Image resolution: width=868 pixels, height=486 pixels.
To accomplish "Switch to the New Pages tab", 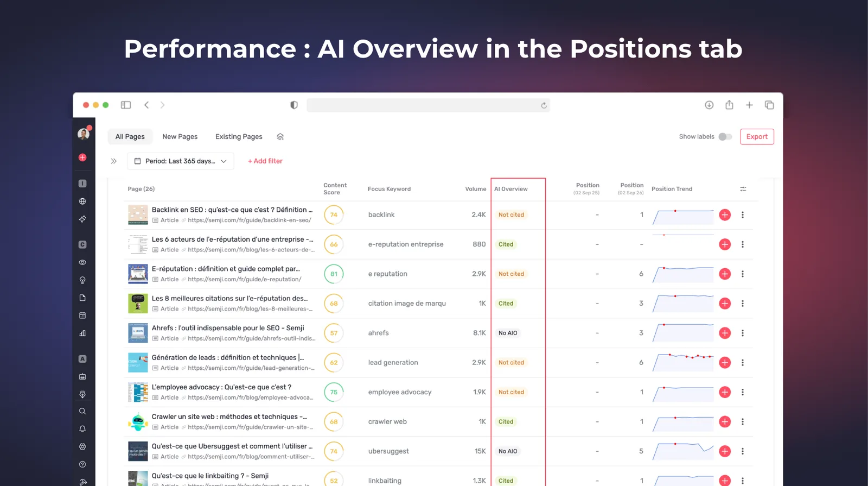I will 180,137.
